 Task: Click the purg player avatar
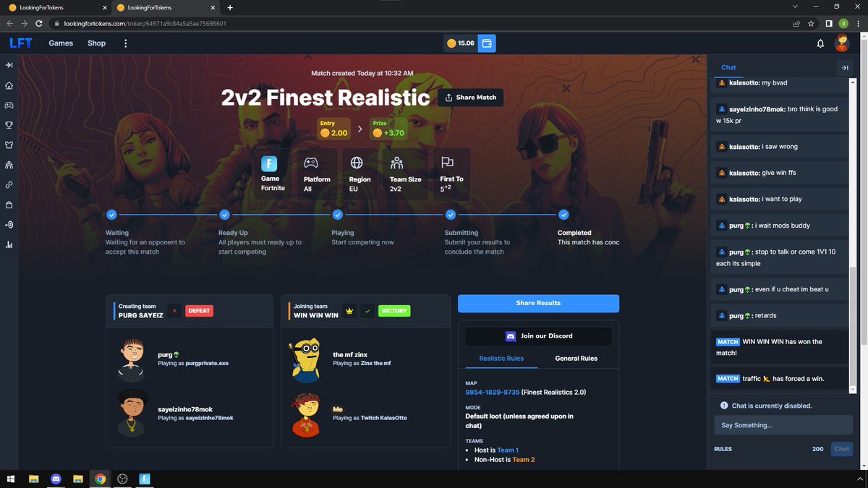132,359
